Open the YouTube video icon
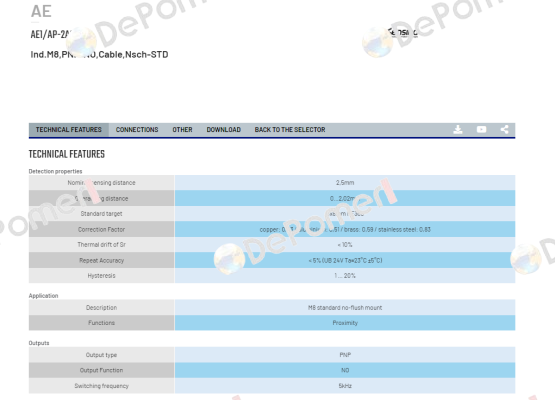 pos(481,130)
